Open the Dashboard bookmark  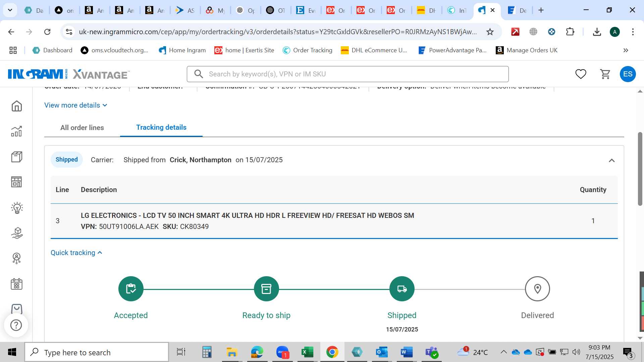click(x=52, y=50)
